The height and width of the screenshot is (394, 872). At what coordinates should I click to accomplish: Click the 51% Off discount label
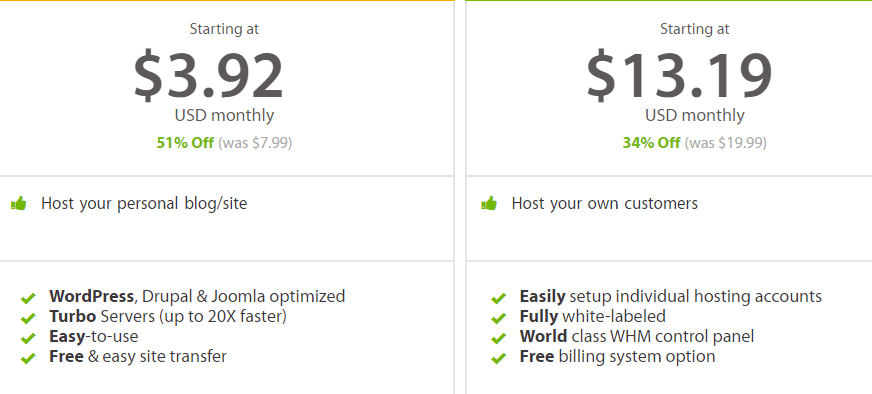tap(185, 143)
